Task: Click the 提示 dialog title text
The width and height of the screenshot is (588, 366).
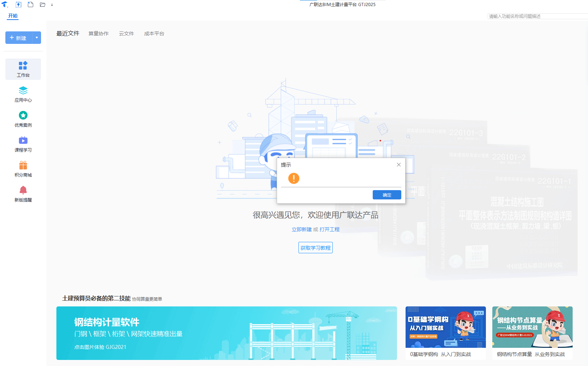Action: [286, 165]
